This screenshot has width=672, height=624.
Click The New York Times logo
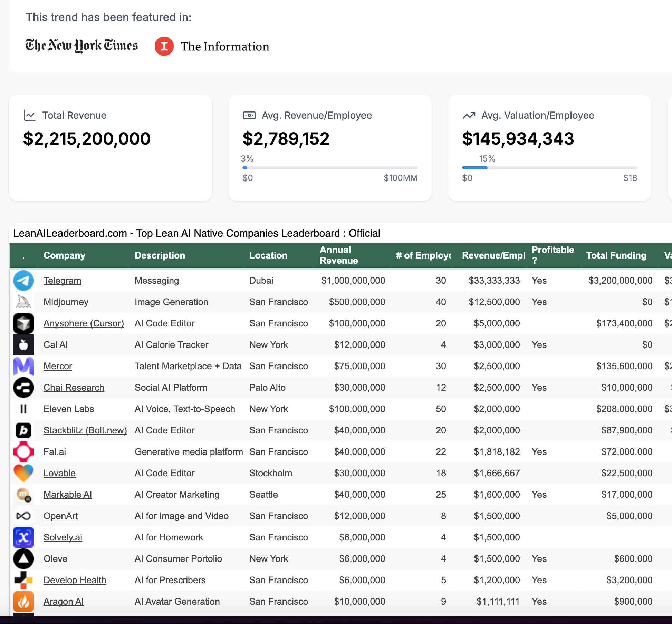point(81,46)
